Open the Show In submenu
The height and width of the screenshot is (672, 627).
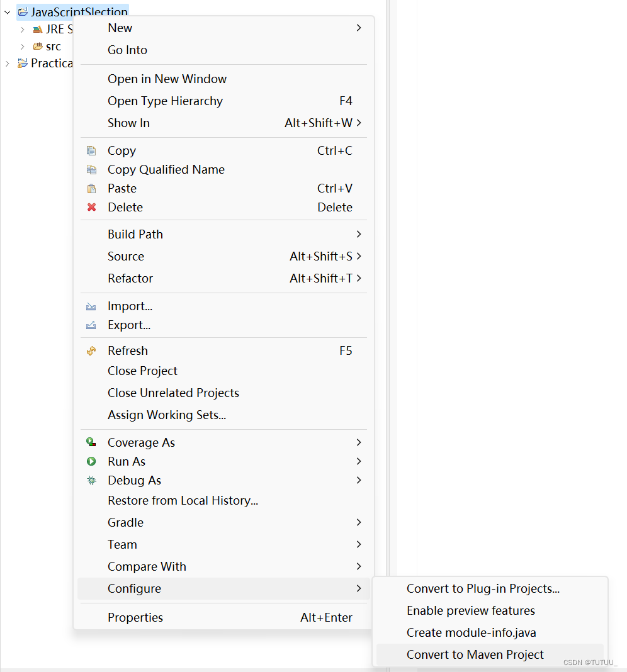pyautogui.click(x=223, y=123)
